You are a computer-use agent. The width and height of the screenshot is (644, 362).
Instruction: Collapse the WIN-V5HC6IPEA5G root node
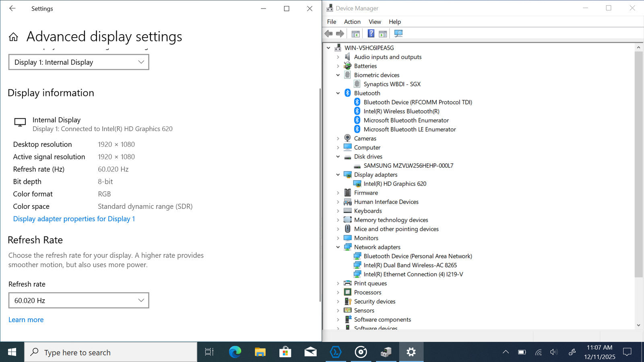[x=328, y=48]
